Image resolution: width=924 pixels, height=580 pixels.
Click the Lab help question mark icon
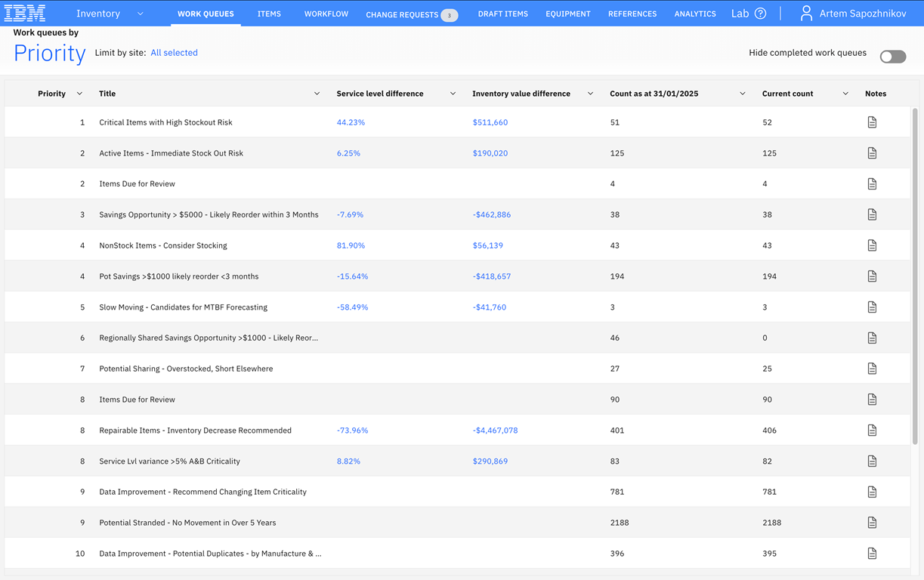(761, 14)
